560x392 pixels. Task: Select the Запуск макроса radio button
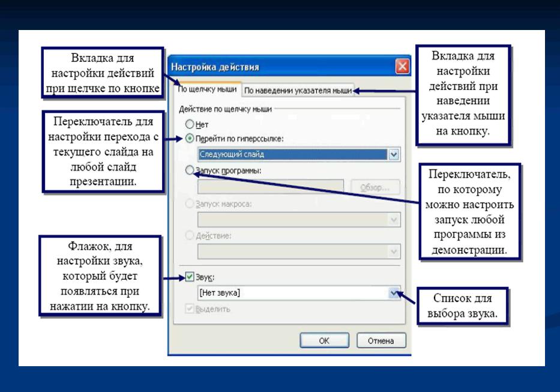[x=191, y=204]
